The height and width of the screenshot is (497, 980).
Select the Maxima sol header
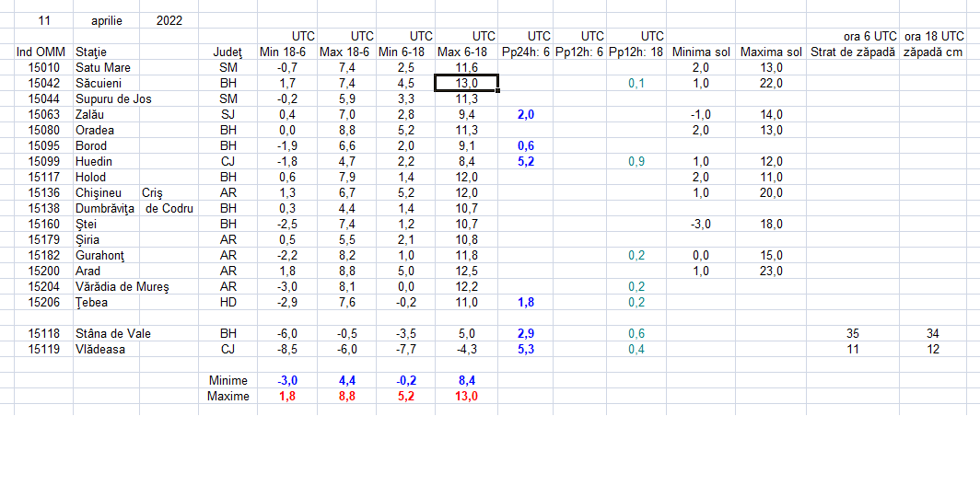tap(771, 52)
